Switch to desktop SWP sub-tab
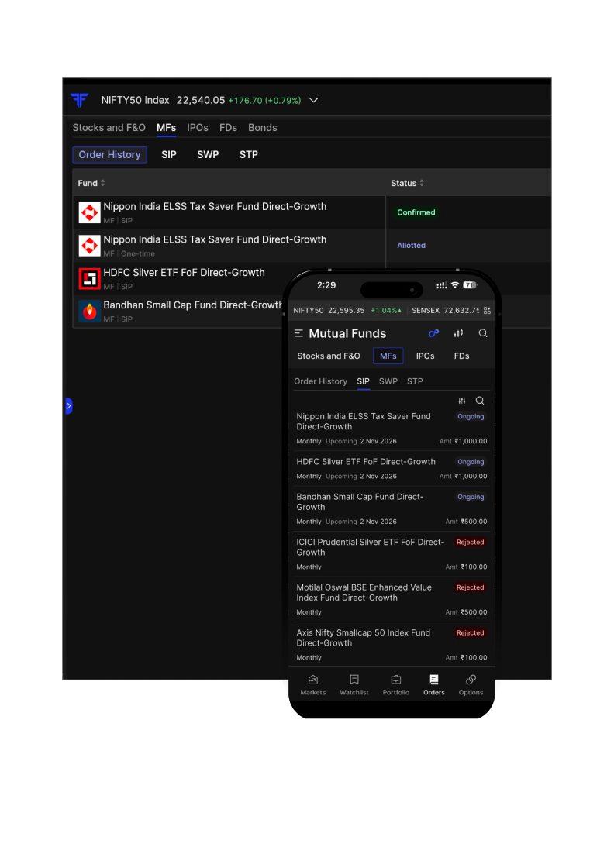This screenshot has height=868, width=614. pyautogui.click(x=208, y=155)
